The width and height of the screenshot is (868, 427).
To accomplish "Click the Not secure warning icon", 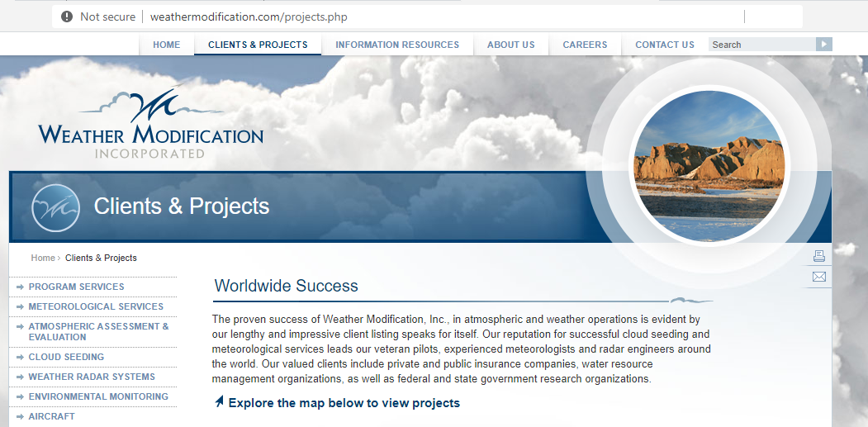I will tap(67, 17).
